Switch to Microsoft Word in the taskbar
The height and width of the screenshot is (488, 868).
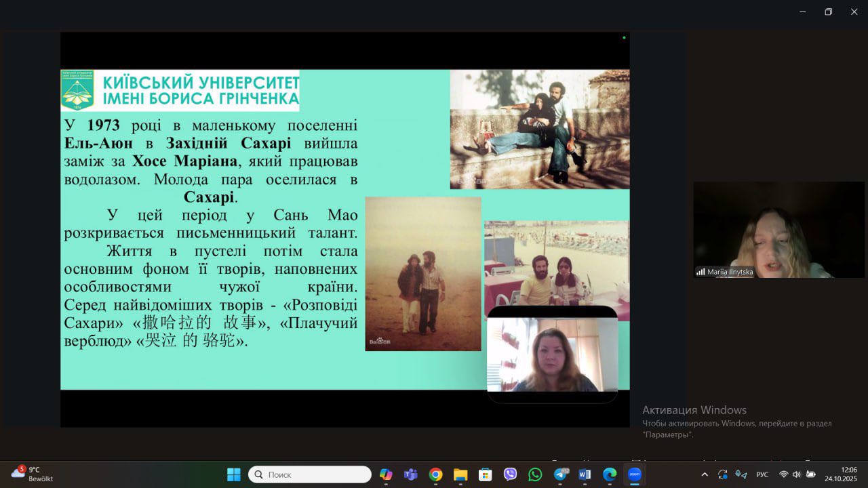pos(585,474)
